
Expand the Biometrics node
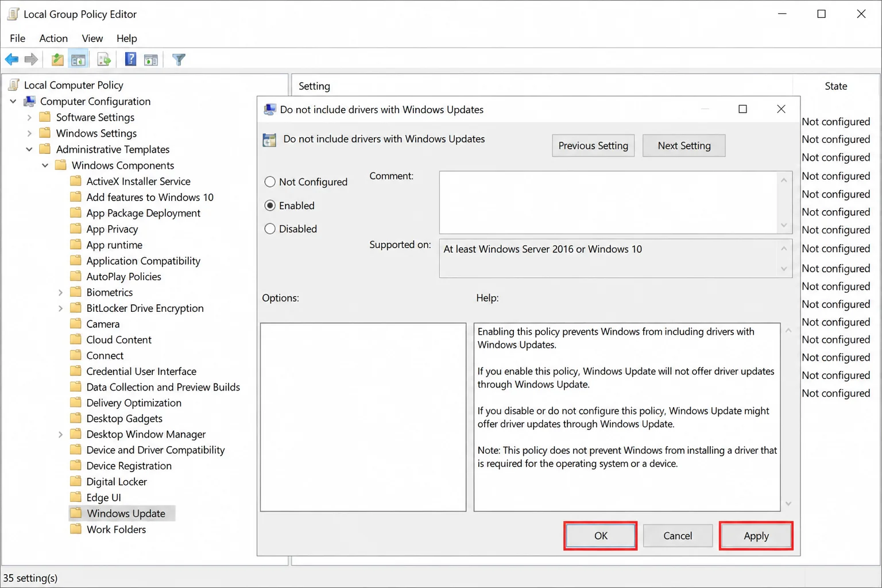tap(60, 293)
